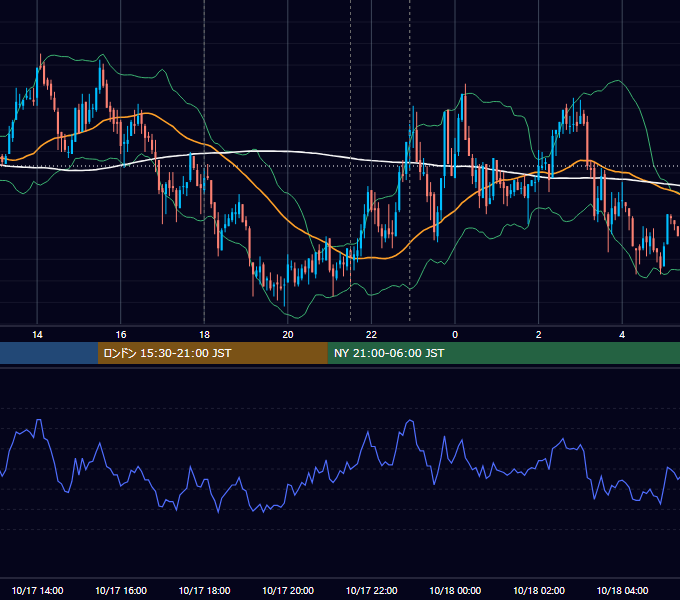This screenshot has width=680, height=600.
Task: Click the 0 hour axis label
Action: pyautogui.click(x=455, y=335)
